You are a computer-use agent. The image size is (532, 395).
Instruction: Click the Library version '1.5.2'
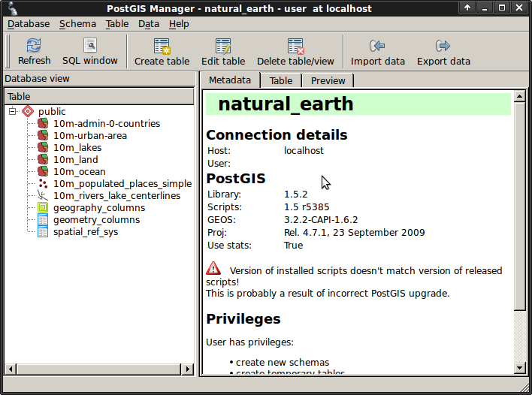[x=295, y=194]
